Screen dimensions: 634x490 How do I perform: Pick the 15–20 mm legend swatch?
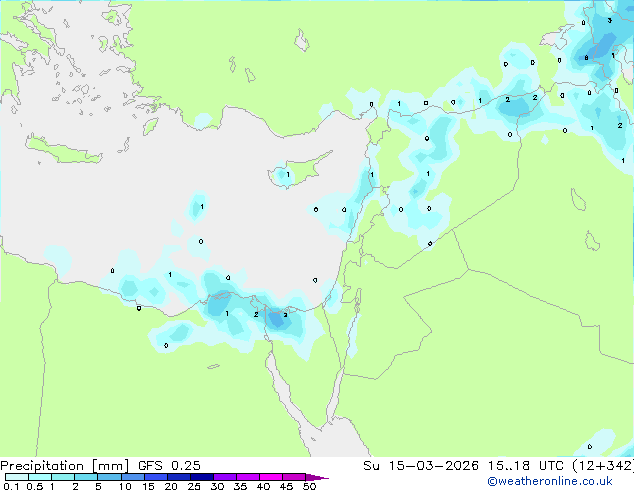click(x=155, y=477)
